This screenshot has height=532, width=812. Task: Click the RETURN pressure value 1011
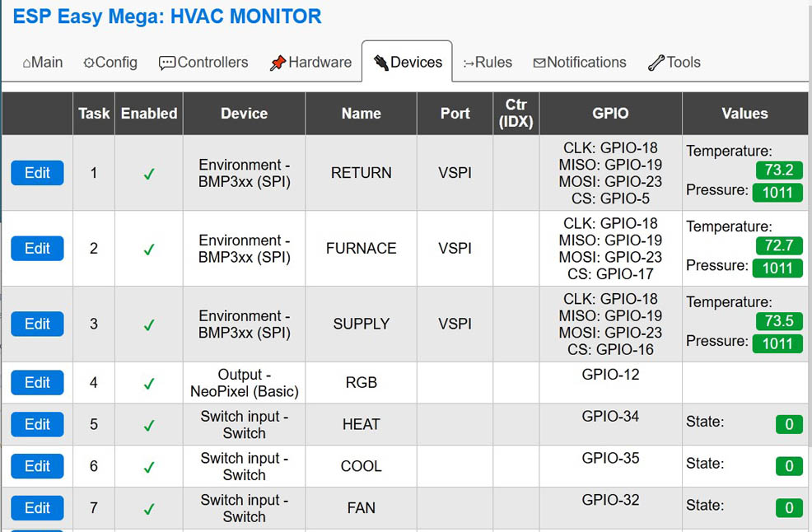pos(777,193)
